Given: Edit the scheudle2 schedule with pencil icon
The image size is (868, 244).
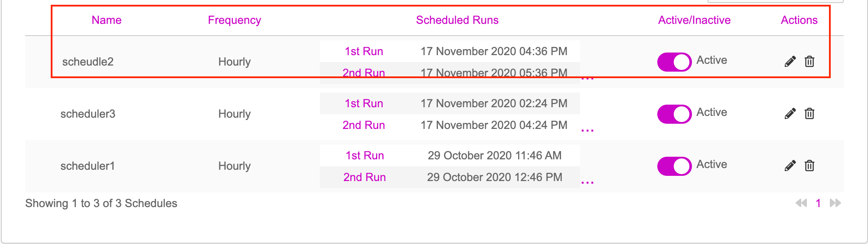Looking at the screenshot, I should 790,62.
